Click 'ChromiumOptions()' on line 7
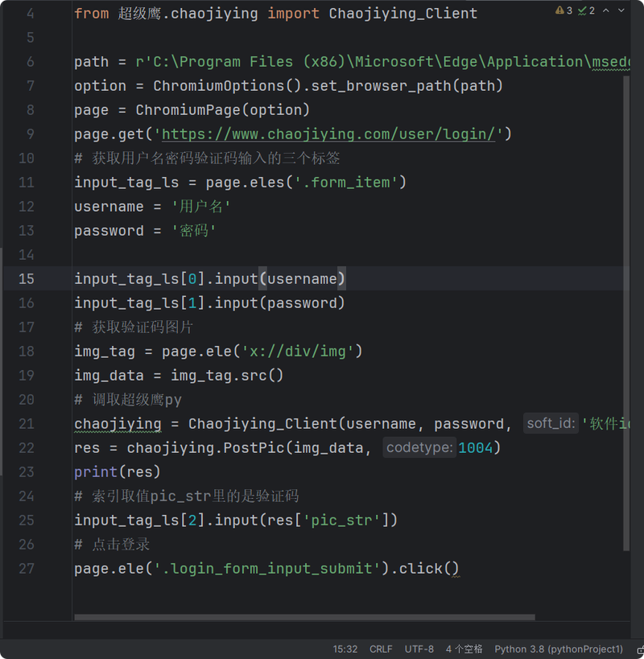Image resolution: width=644 pixels, height=659 pixels. pyautogui.click(x=228, y=86)
